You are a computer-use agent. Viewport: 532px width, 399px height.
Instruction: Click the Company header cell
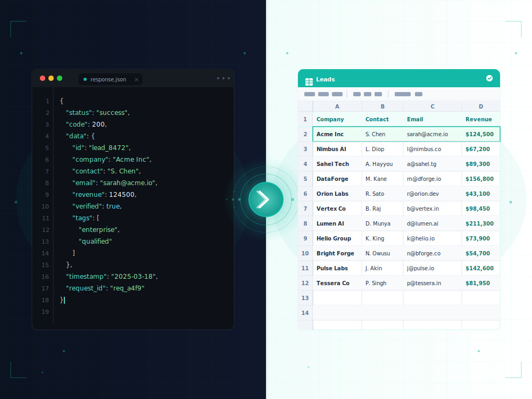tap(337, 119)
